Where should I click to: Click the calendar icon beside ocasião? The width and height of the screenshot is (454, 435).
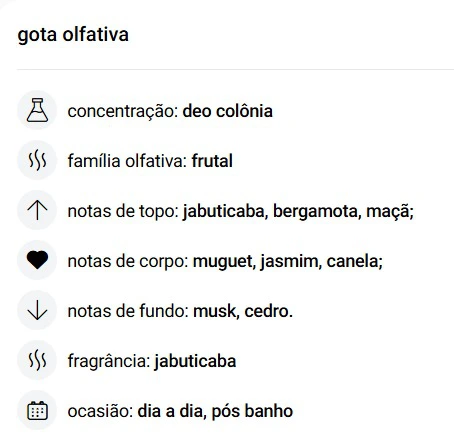37,410
